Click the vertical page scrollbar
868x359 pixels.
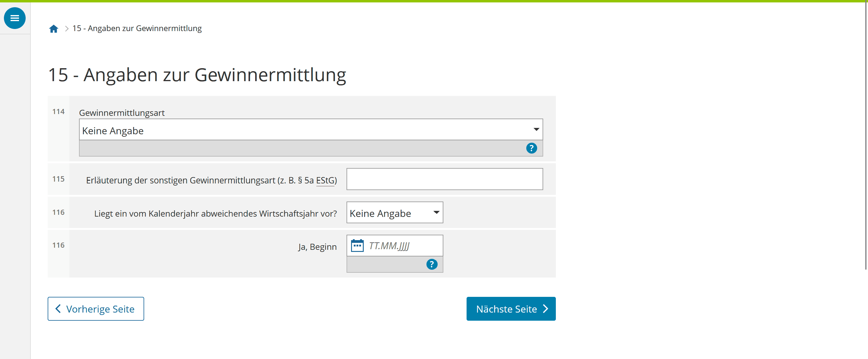tap(866, 135)
